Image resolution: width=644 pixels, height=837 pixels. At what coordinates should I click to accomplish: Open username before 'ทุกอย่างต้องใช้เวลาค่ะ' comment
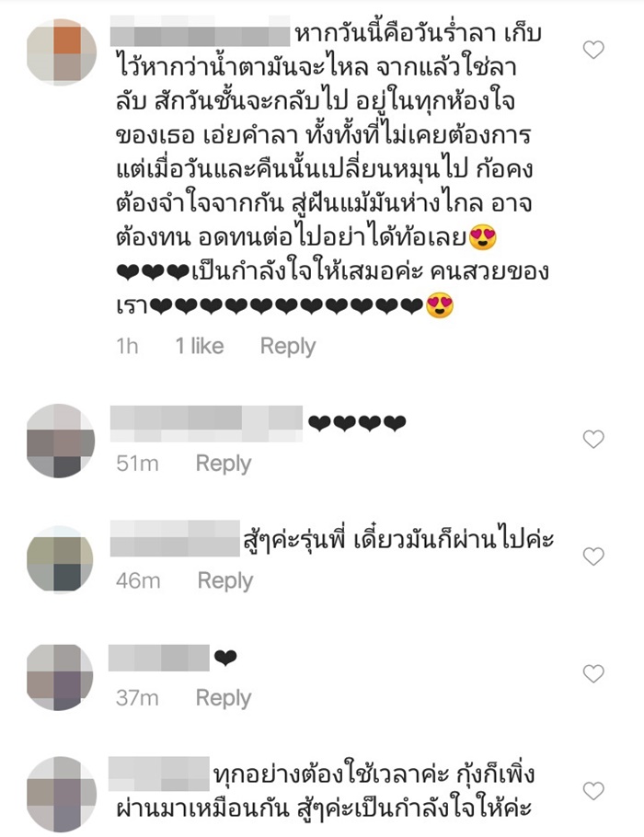158,774
